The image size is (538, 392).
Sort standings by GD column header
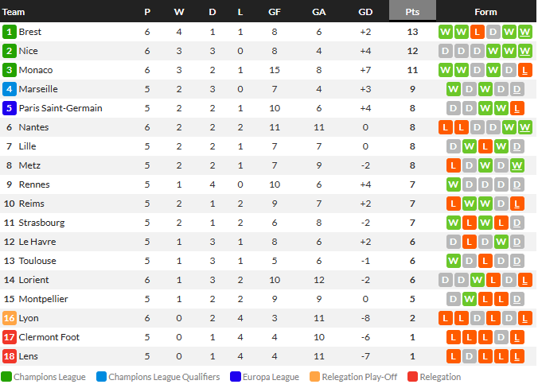pyautogui.click(x=365, y=12)
